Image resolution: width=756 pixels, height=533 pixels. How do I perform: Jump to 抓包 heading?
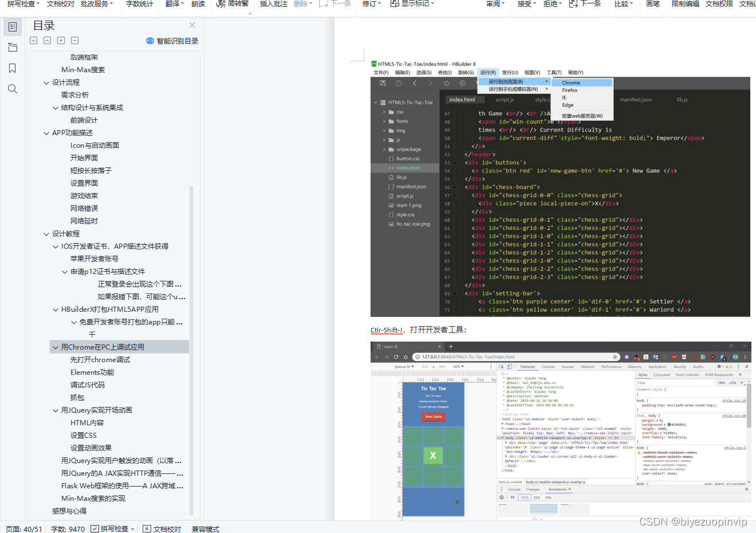pos(77,398)
